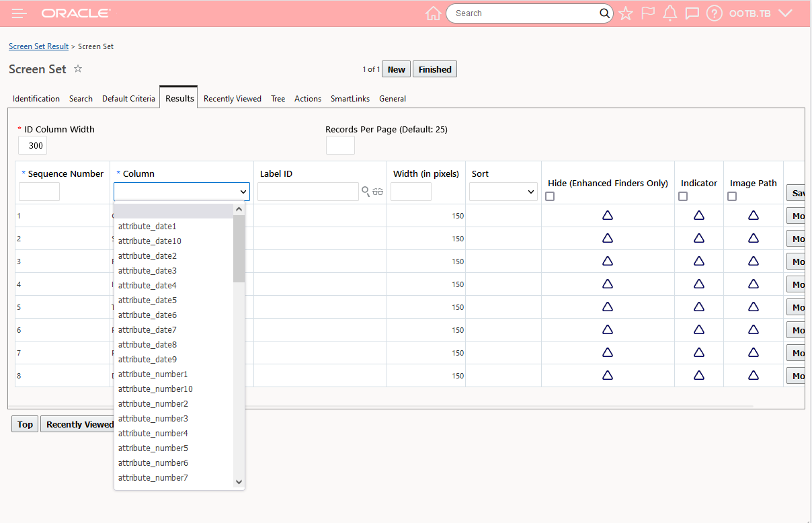812x523 pixels.
Task: Open the hamburger navigation menu
Action: pos(19,13)
